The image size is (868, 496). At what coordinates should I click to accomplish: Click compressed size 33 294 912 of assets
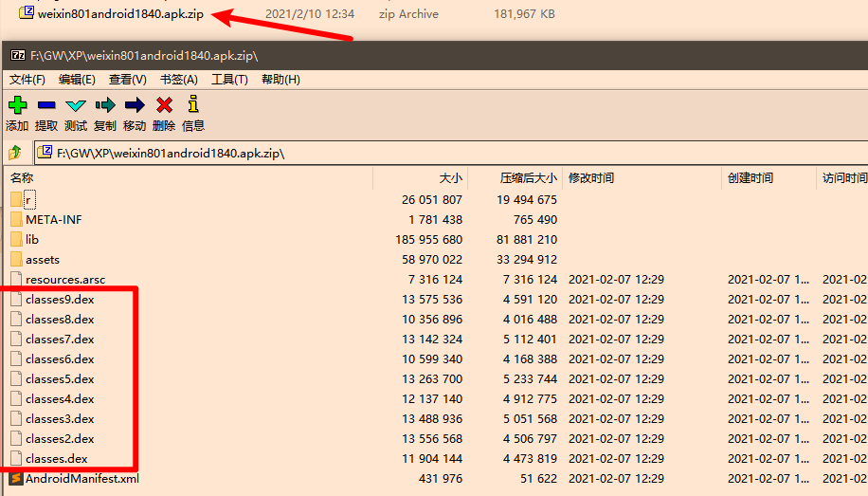(527, 259)
